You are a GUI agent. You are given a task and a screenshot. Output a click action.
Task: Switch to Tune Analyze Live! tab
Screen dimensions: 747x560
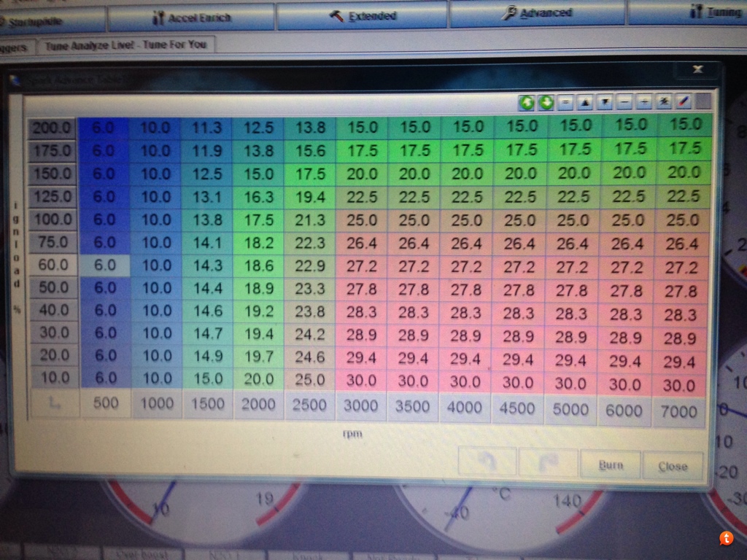tap(125, 44)
